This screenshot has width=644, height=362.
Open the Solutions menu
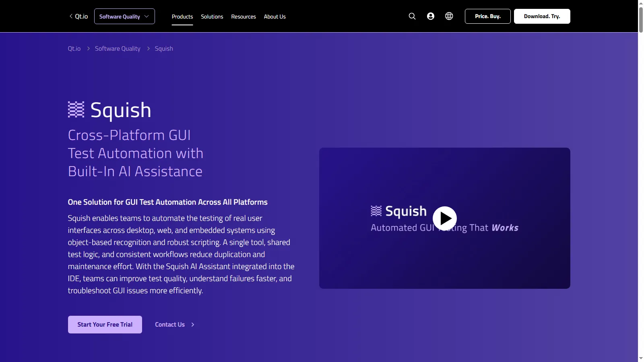212,16
